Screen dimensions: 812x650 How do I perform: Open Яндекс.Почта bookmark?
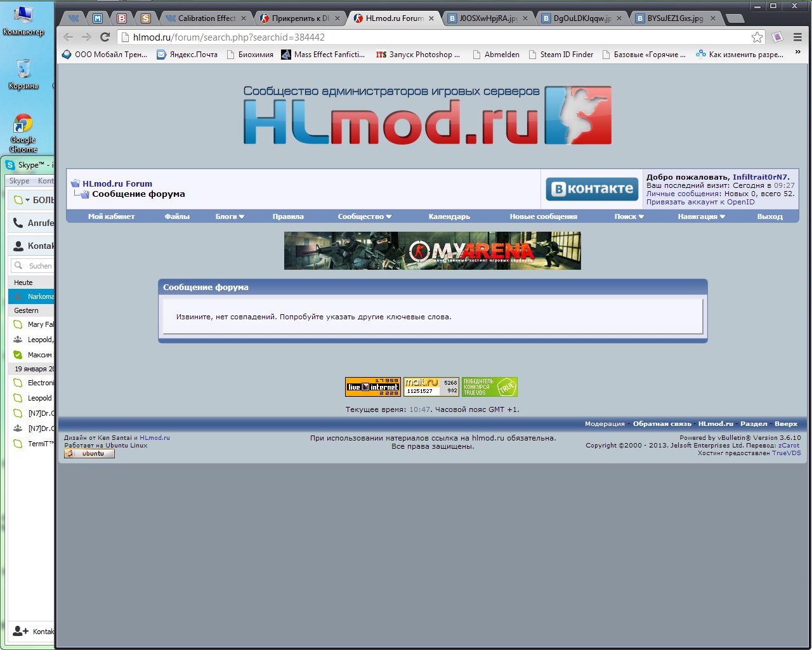187,55
